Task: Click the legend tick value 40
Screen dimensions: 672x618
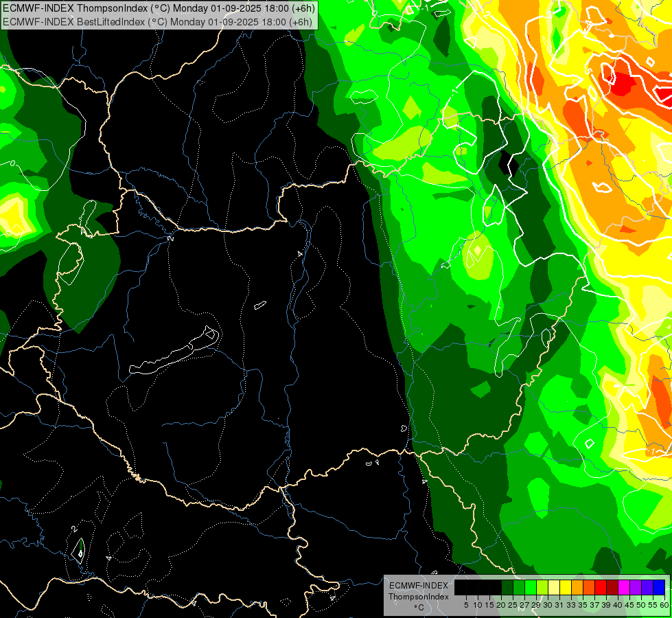Action: pos(618,605)
